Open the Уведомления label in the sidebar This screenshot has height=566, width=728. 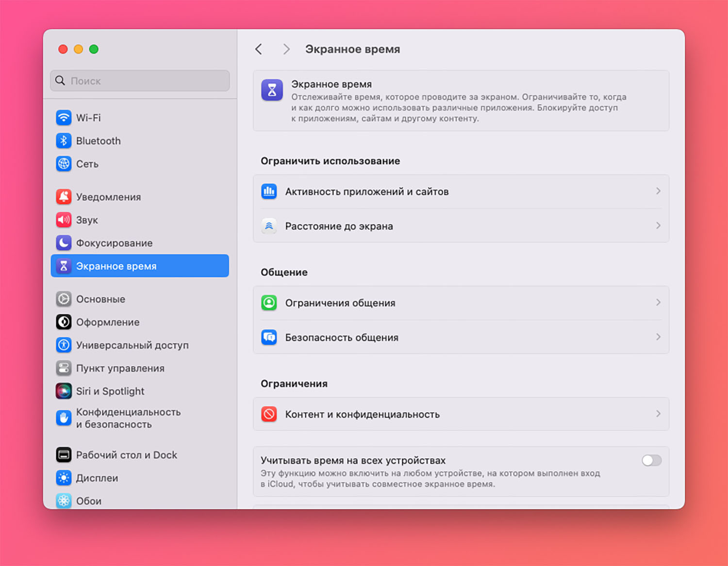[109, 197]
